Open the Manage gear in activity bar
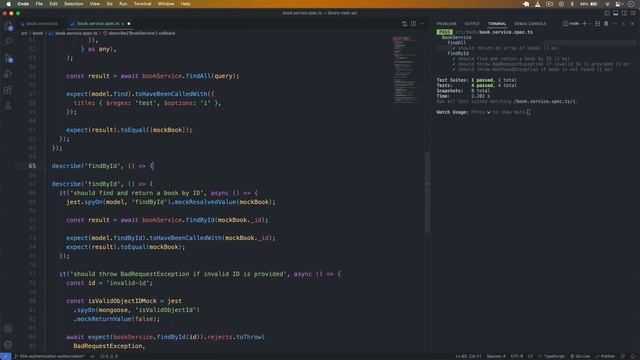 pos(8,345)
